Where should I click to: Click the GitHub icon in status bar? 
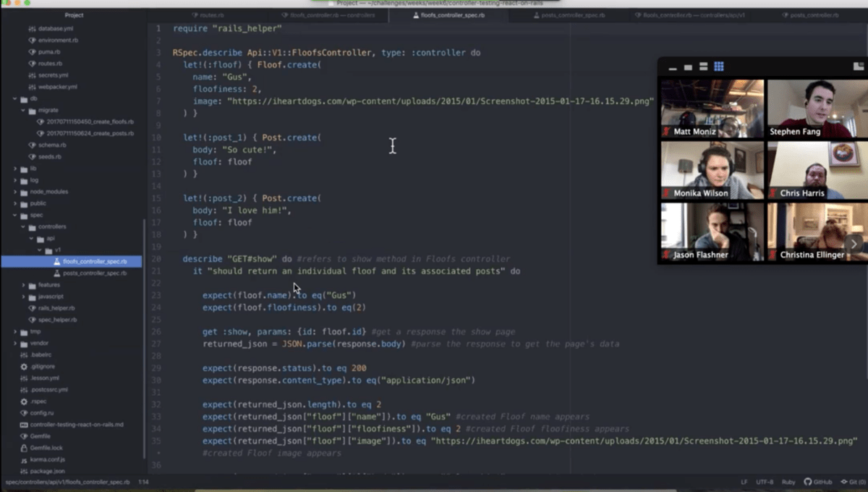click(x=807, y=482)
